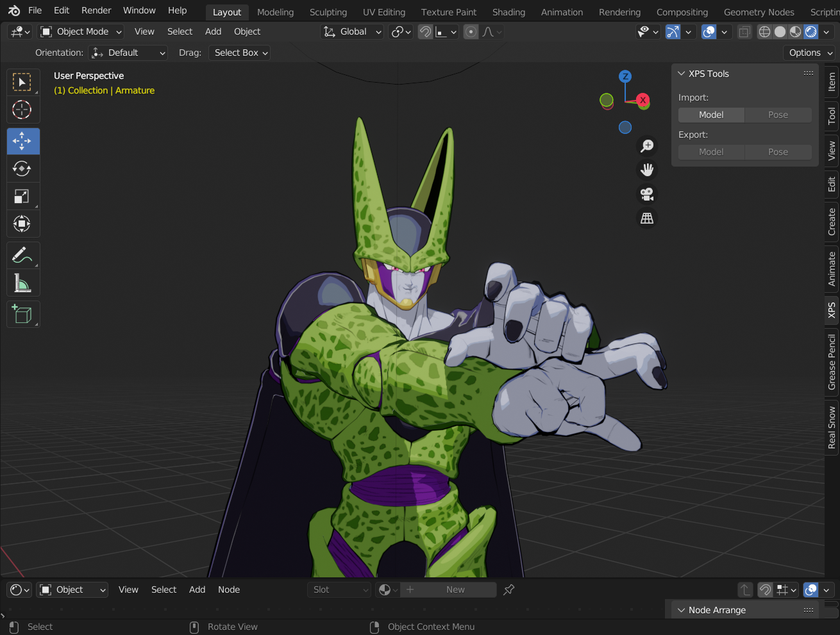Toggle snapping magnet in 3D viewport header

coord(426,31)
